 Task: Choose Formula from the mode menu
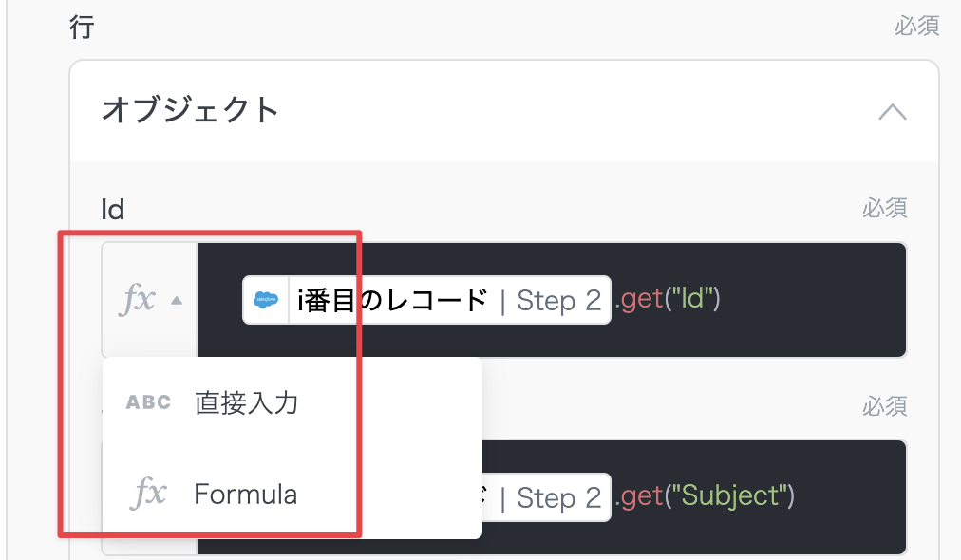245,494
